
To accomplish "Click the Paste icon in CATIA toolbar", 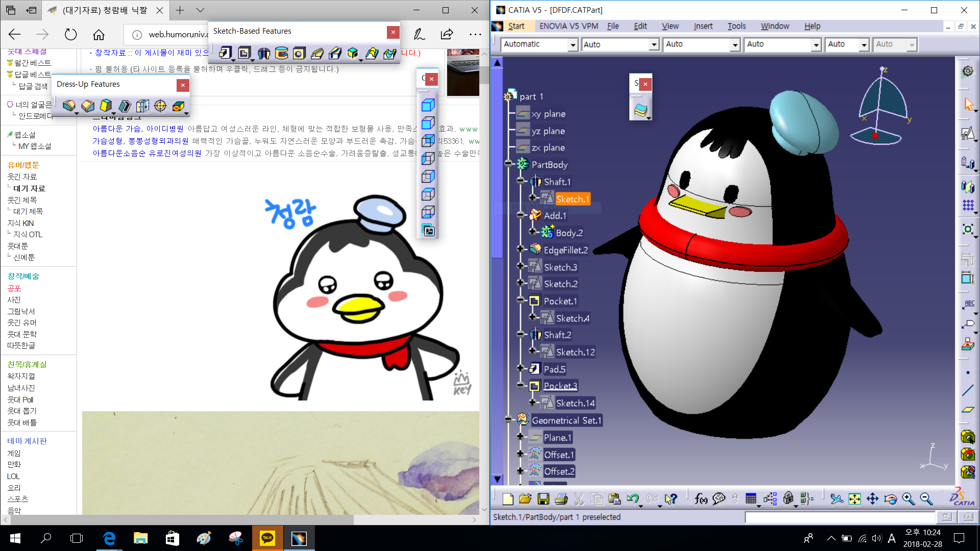I will [x=615, y=499].
